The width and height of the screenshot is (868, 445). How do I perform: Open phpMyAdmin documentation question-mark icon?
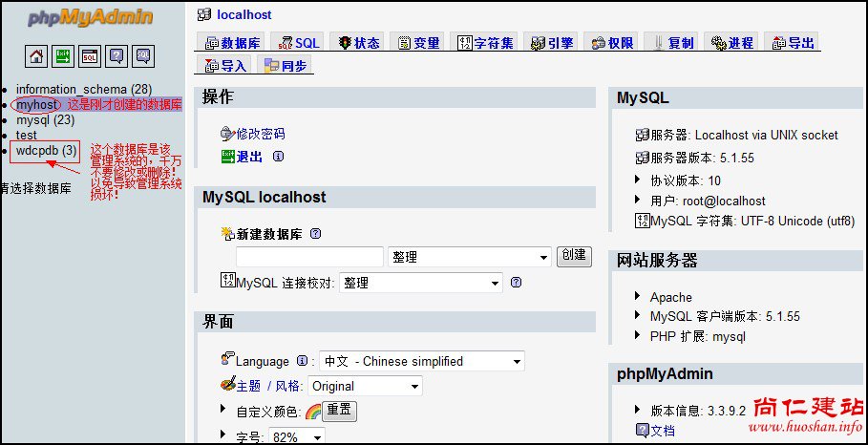tap(116, 56)
